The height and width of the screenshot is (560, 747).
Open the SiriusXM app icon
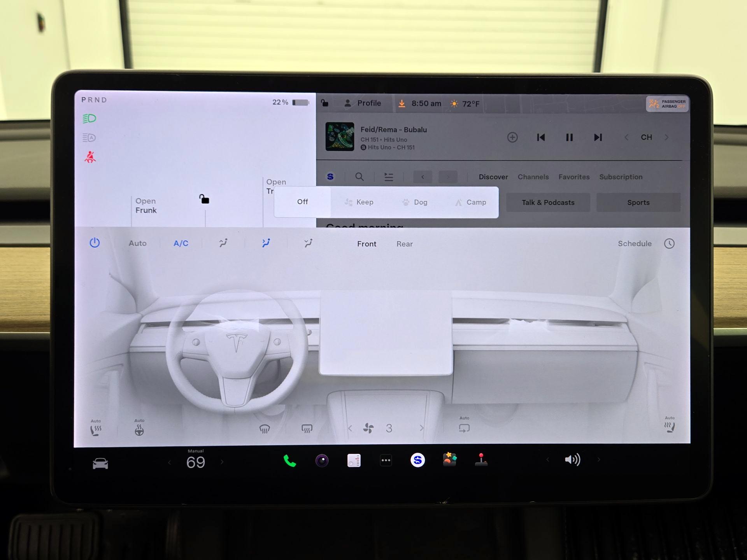tap(417, 460)
